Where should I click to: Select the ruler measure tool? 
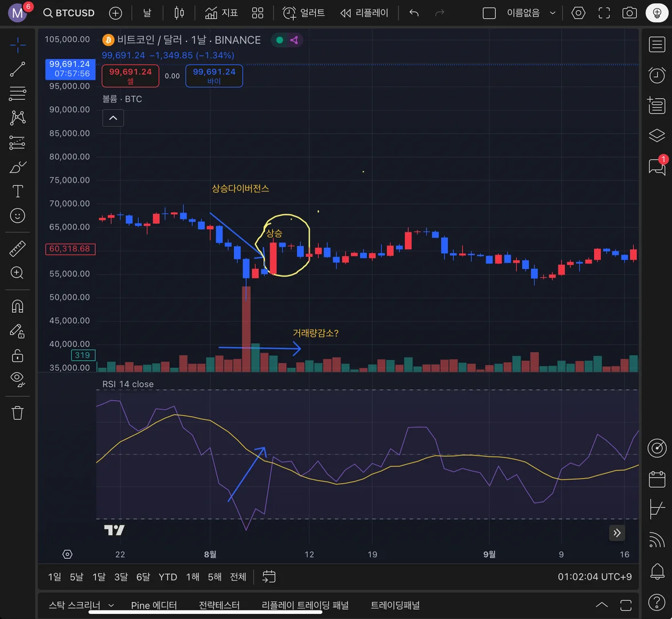tap(18, 248)
